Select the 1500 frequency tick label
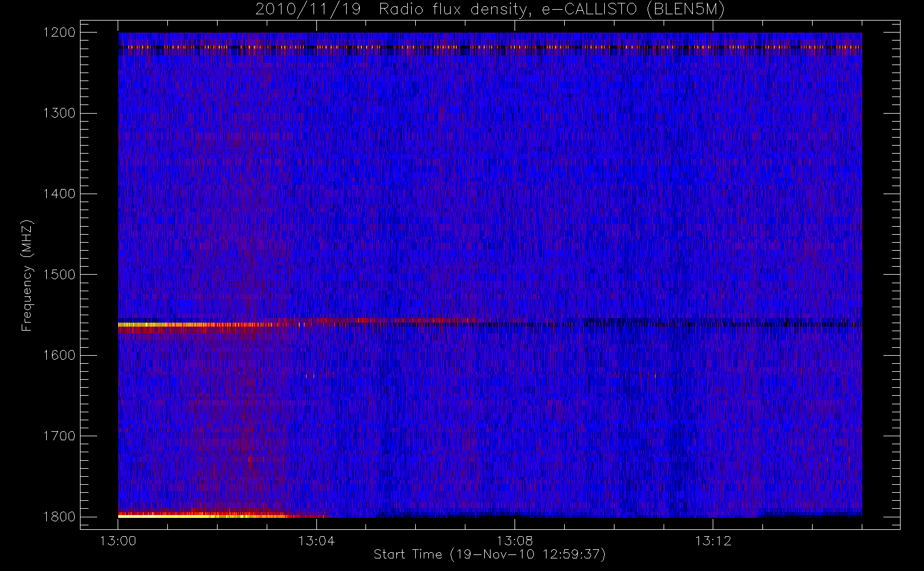 tap(59, 275)
